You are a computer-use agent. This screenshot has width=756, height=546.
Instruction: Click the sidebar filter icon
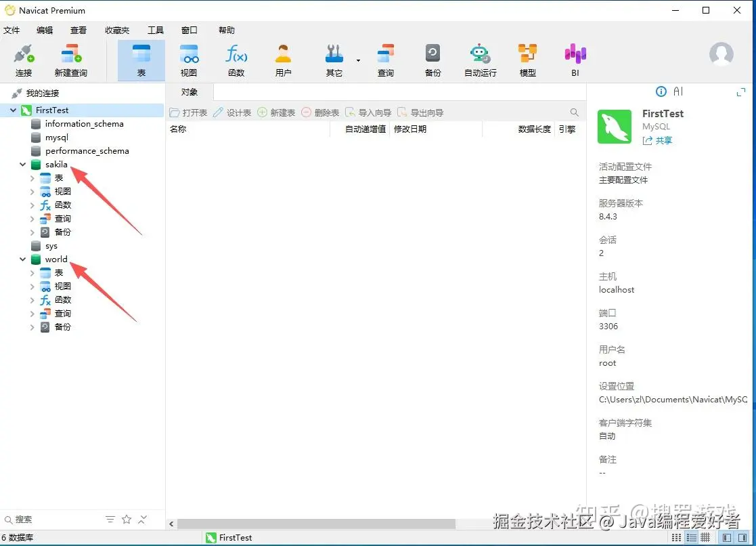point(110,520)
